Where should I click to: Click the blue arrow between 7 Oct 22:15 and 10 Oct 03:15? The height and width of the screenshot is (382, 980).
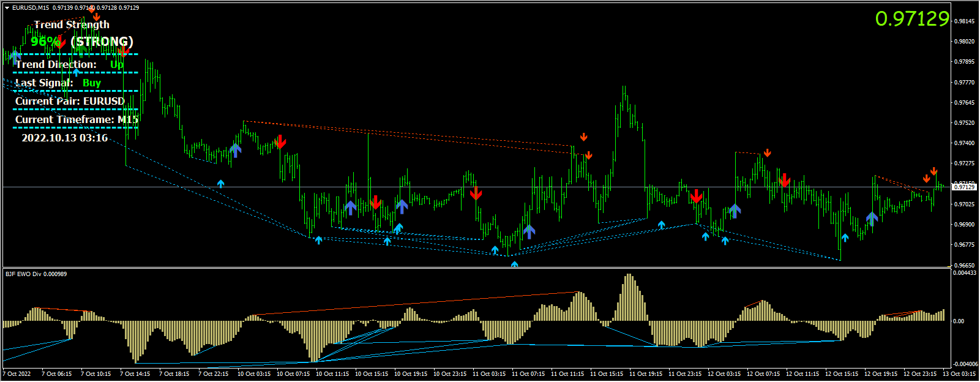point(235,150)
